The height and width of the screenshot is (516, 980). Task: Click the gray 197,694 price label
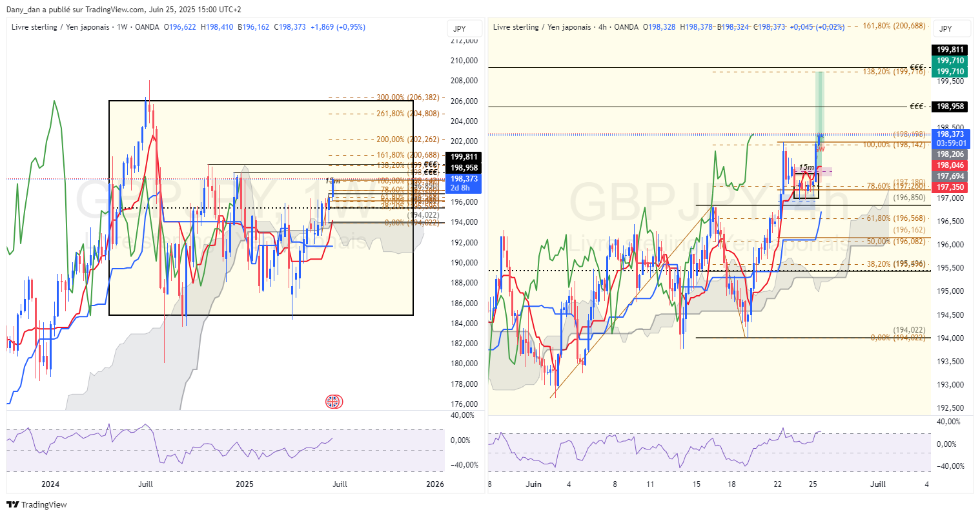click(x=950, y=176)
